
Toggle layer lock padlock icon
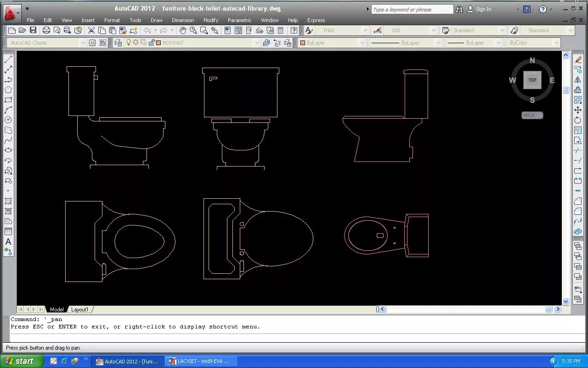tap(151, 43)
